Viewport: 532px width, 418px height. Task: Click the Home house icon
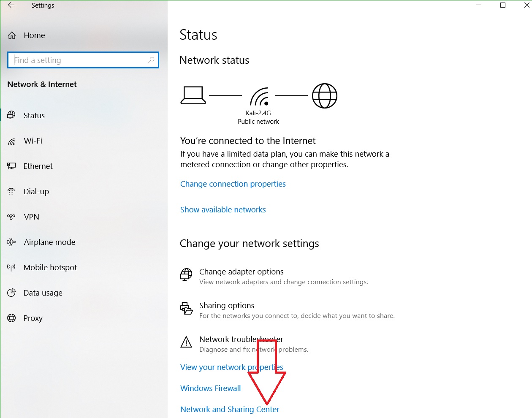click(x=12, y=35)
